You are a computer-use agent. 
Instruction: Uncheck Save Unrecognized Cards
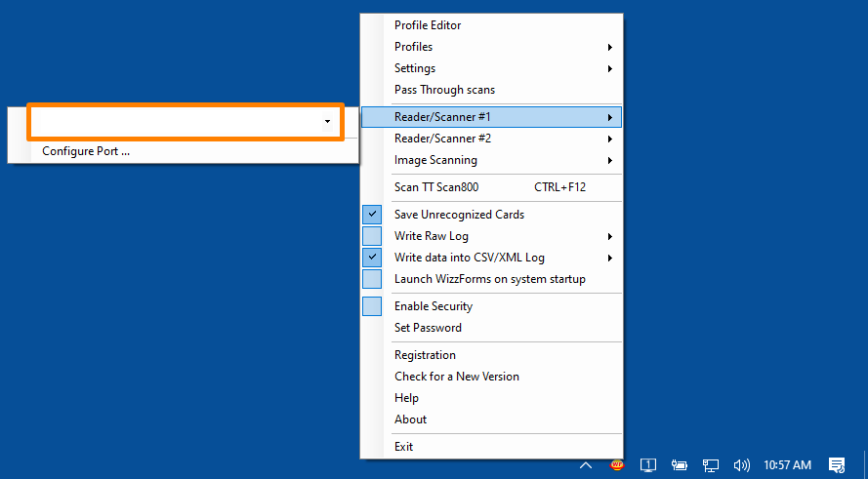click(372, 214)
